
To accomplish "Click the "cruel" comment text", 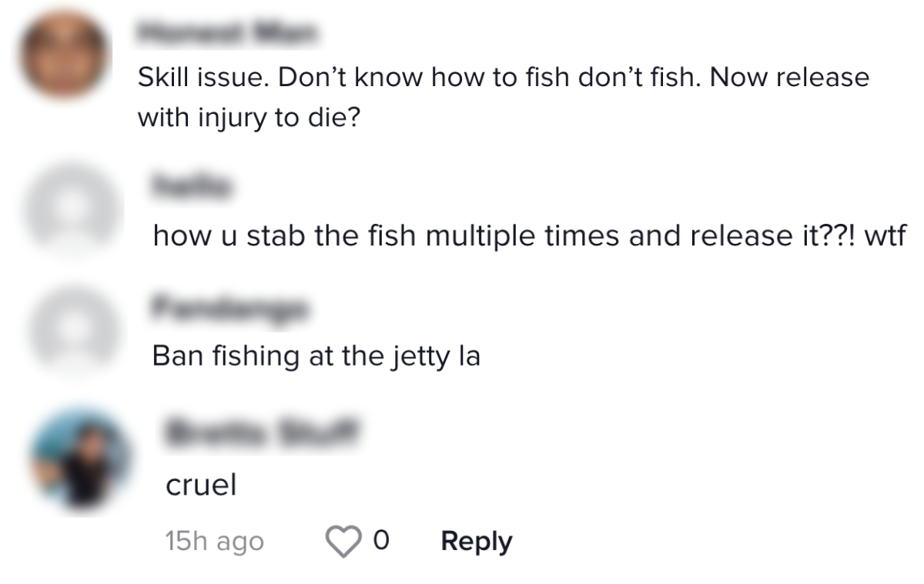I will [200, 486].
